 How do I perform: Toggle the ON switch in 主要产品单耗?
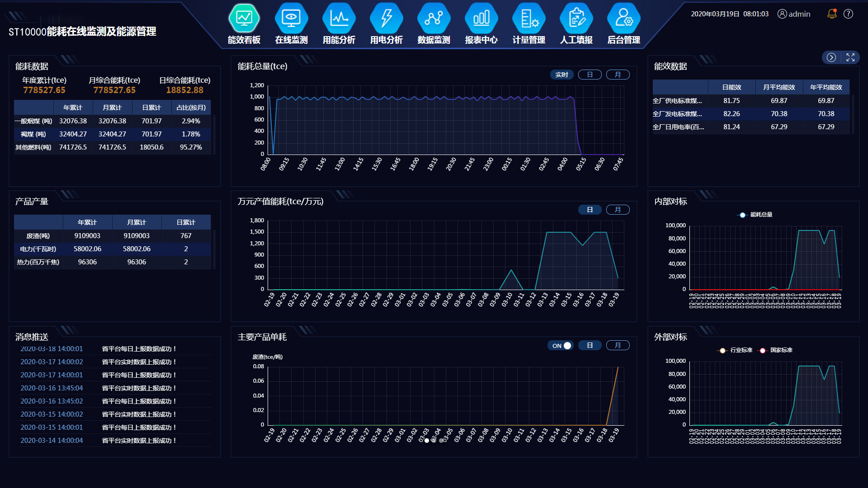pos(561,346)
